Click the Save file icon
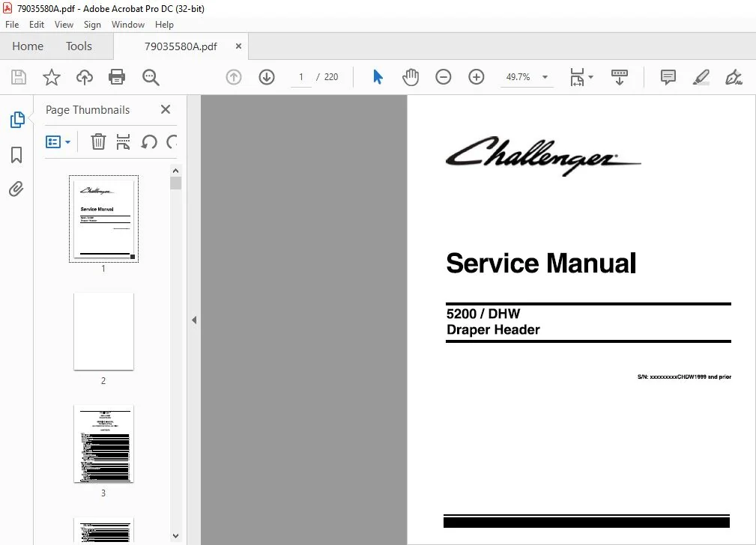The image size is (756, 545). coord(19,77)
